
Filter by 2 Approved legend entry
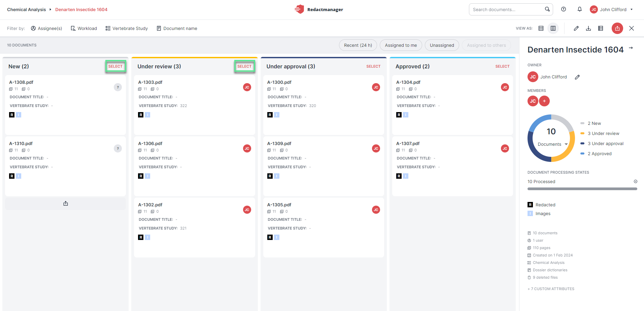point(596,153)
